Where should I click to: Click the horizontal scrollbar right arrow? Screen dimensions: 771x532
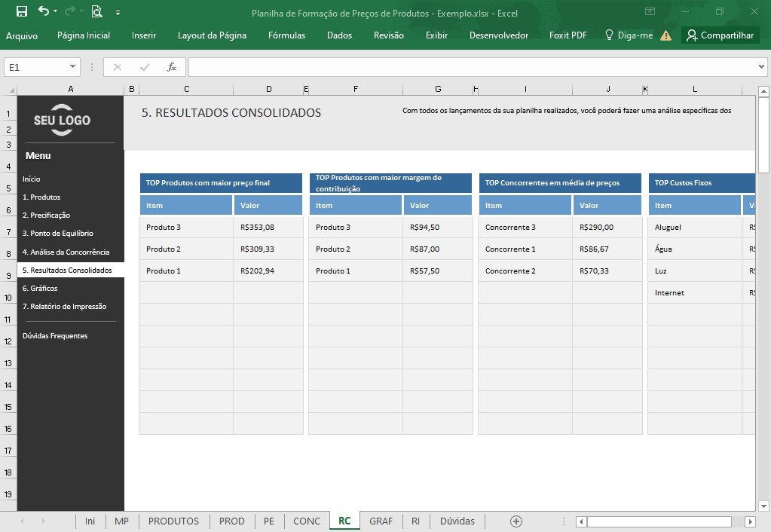[750, 521]
